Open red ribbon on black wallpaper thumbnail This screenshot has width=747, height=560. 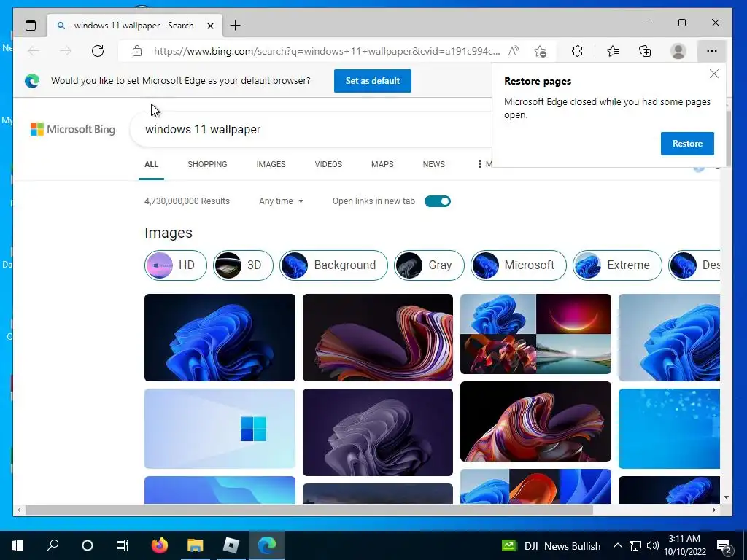point(535,421)
